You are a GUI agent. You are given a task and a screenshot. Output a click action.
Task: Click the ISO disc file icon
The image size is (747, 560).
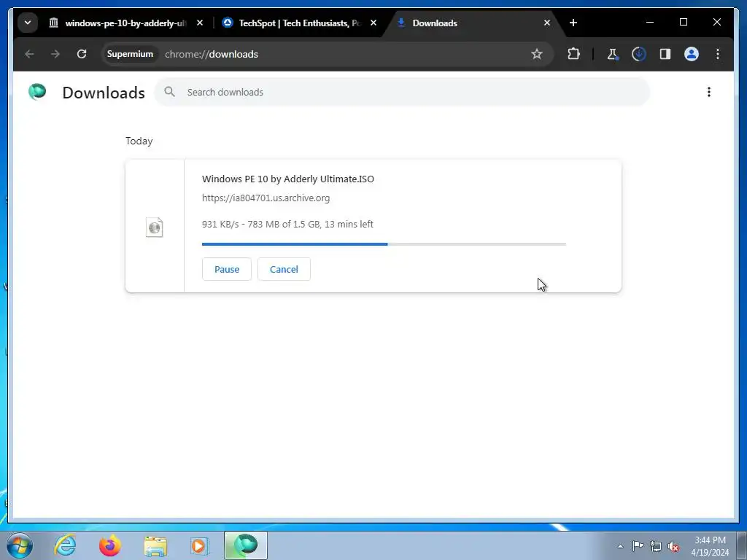pyautogui.click(x=155, y=227)
